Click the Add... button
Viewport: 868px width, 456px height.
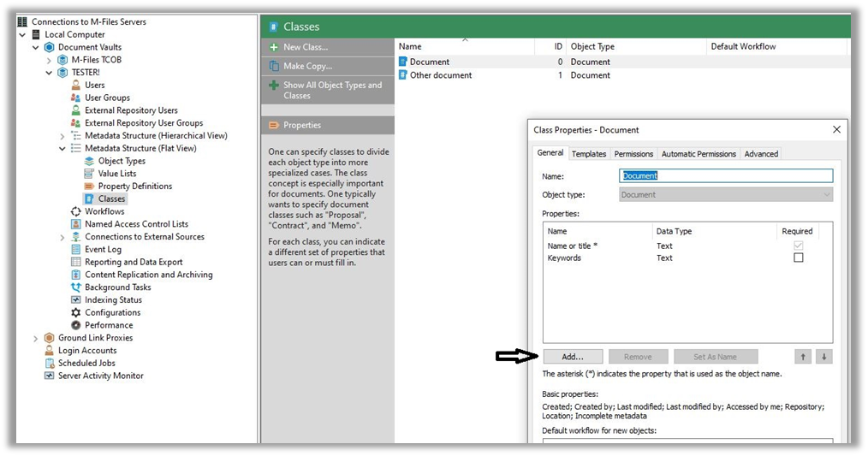click(573, 357)
